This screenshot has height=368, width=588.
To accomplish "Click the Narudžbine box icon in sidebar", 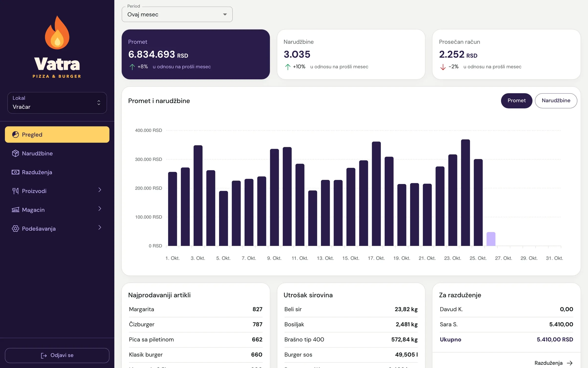I will (15, 153).
